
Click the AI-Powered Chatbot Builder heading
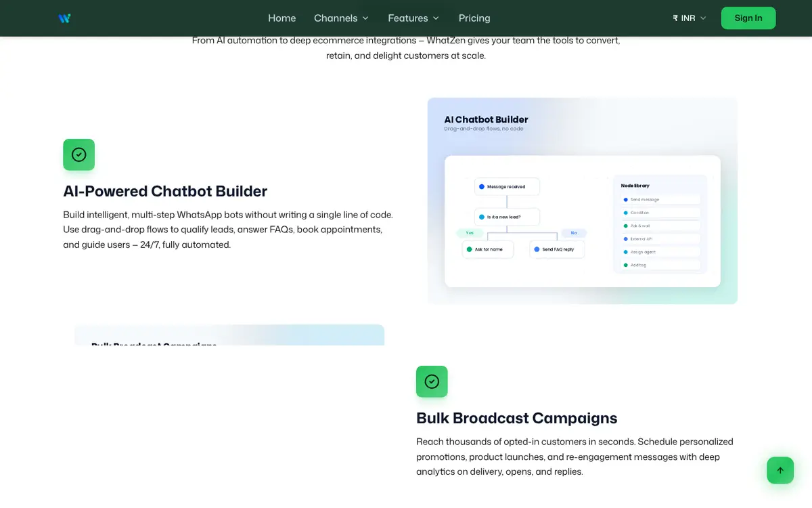click(x=165, y=191)
